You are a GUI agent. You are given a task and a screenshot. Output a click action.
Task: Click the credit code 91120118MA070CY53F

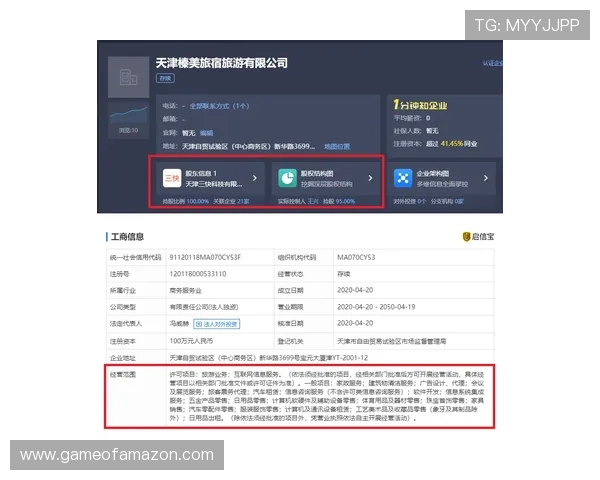(205, 257)
